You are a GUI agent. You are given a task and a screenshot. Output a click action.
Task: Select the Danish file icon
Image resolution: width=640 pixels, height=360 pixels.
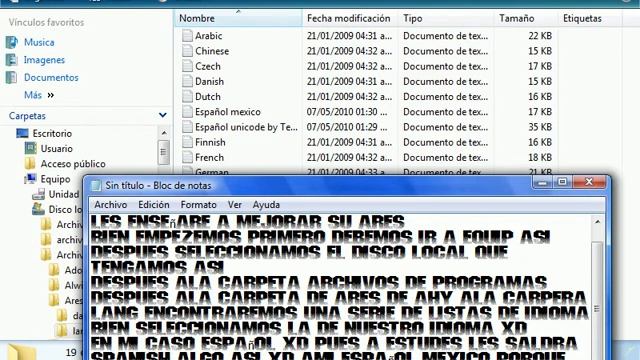187,81
